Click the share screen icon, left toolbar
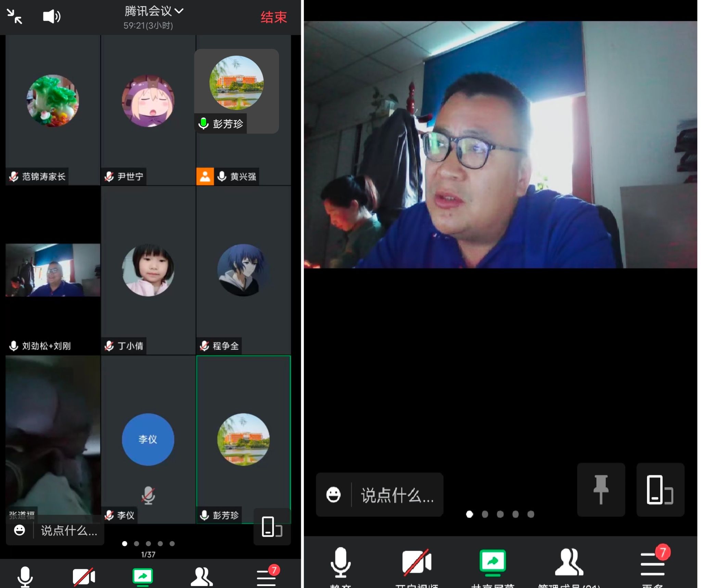This screenshot has height=588, width=701. coord(143,577)
